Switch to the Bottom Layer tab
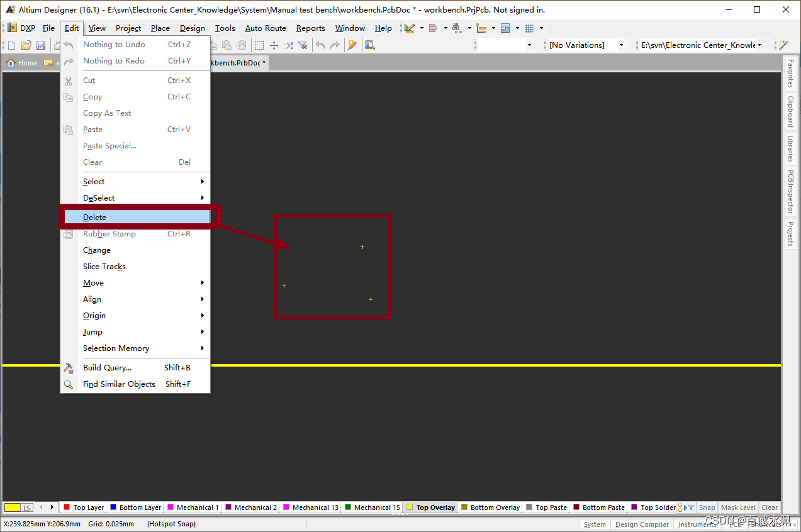The image size is (801, 532). click(135, 507)
